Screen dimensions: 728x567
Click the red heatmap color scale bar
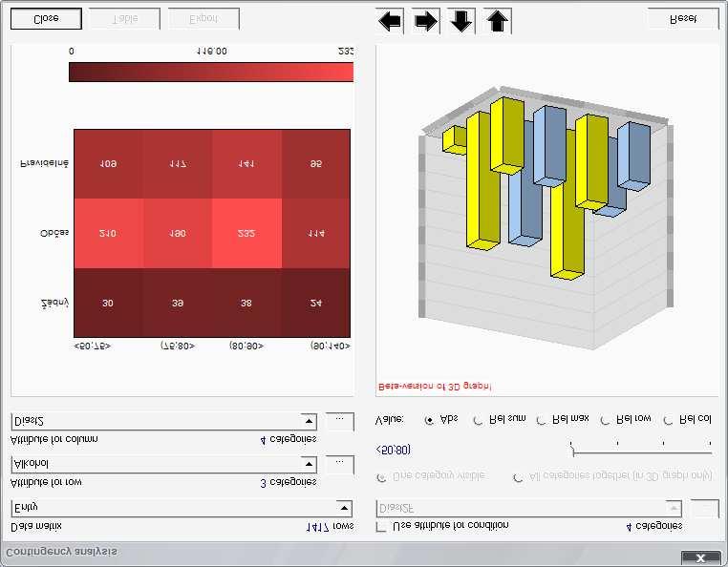click(211, 72)
